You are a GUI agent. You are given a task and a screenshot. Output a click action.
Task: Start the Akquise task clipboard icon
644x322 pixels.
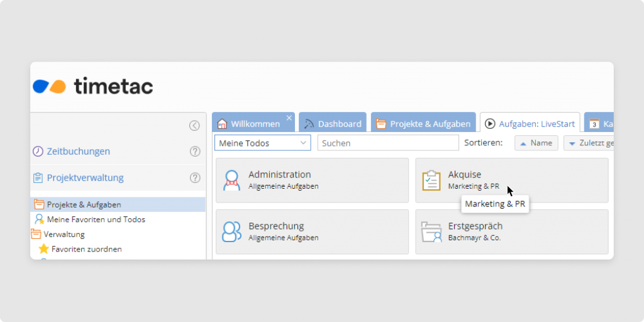point(431,180)
